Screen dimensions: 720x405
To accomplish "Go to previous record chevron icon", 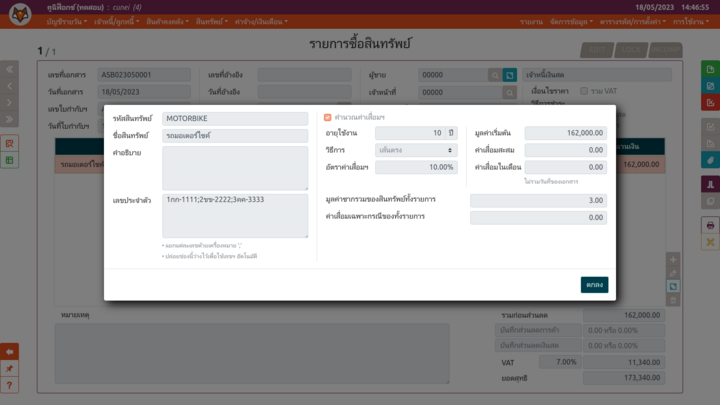I will coord(9,86).
